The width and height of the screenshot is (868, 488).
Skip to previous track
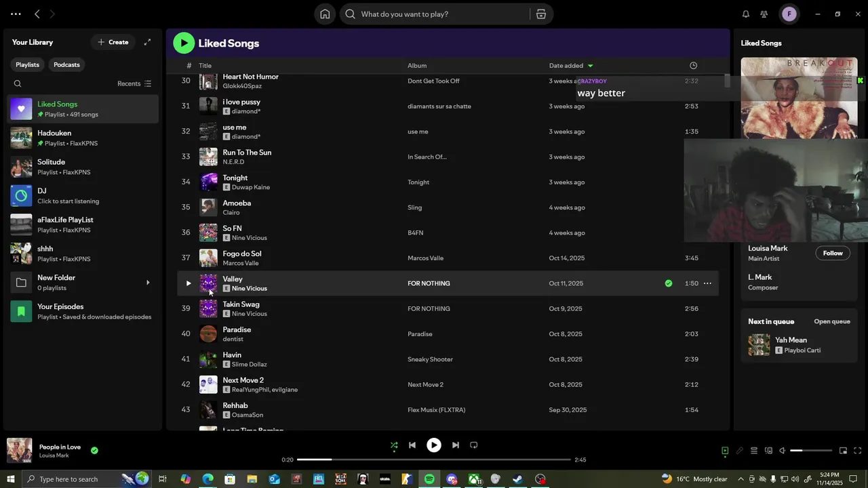(412, 445)
